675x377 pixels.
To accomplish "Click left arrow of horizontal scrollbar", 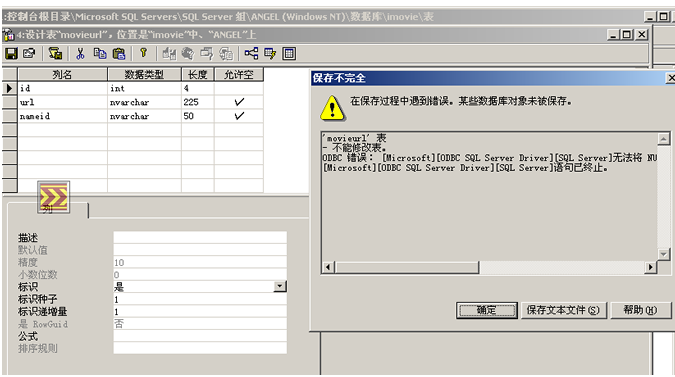I will [328, 267].
